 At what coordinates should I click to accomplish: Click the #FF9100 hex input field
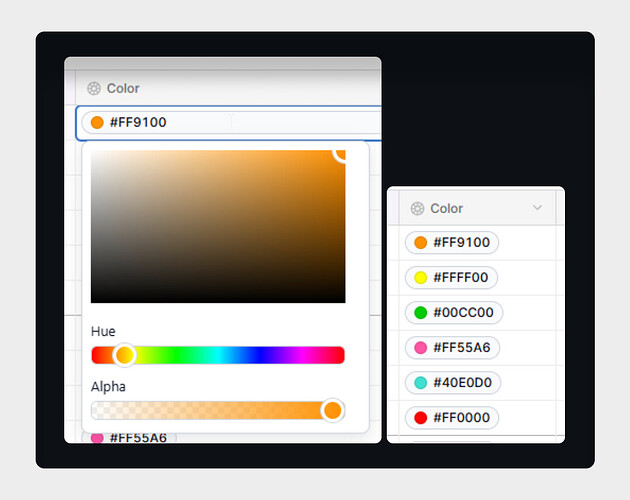coord(231,122)
